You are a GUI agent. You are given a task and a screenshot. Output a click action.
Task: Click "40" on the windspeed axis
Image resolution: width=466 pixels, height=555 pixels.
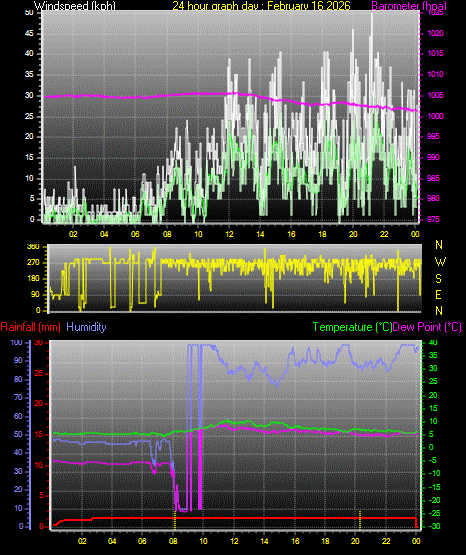tap(29, 53)
